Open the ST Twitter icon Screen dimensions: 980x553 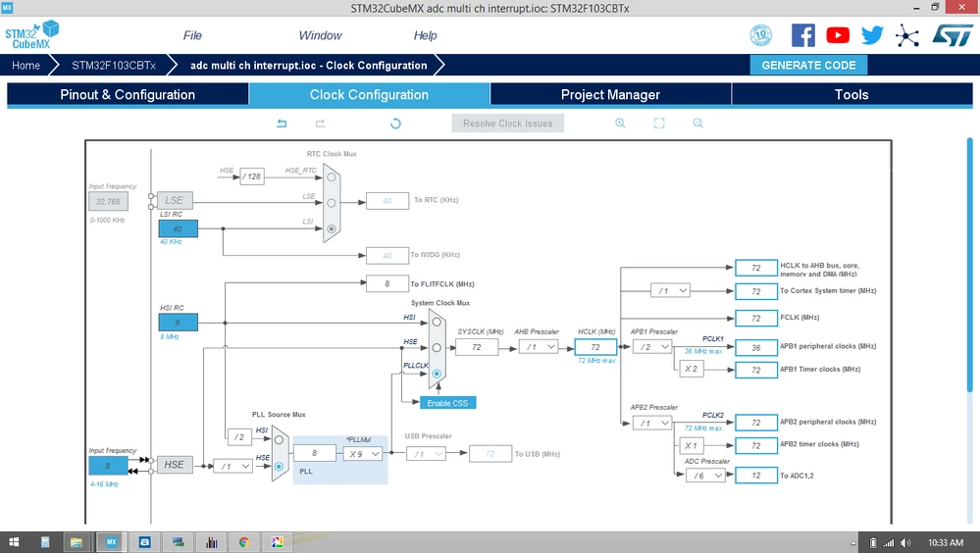872,35
